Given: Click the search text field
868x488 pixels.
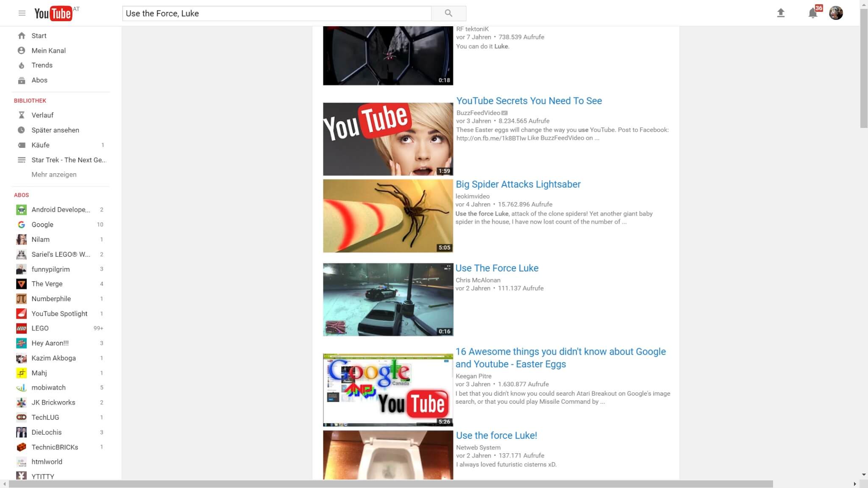Looking at the screenshot, I should [x=276, y=14].
